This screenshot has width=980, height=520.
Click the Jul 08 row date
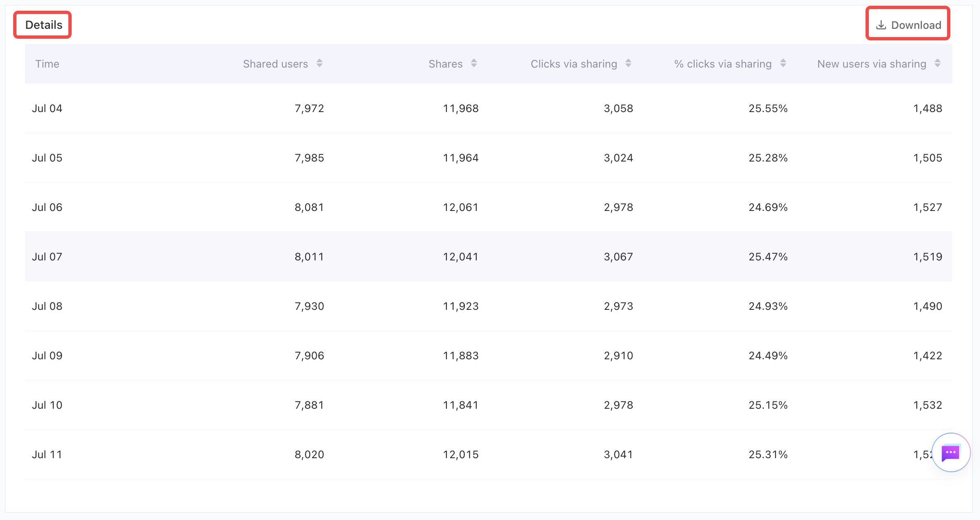(x=47, y=306)
